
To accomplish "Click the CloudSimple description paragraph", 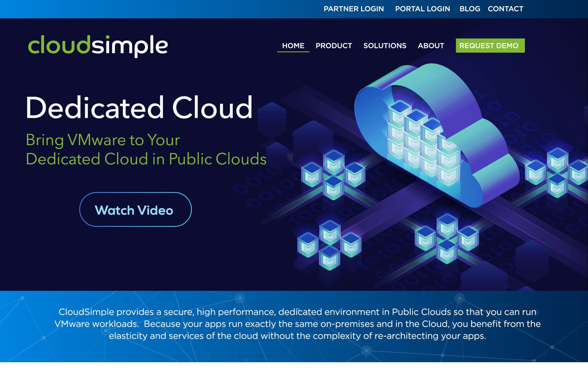I will (x=297, y=324).
